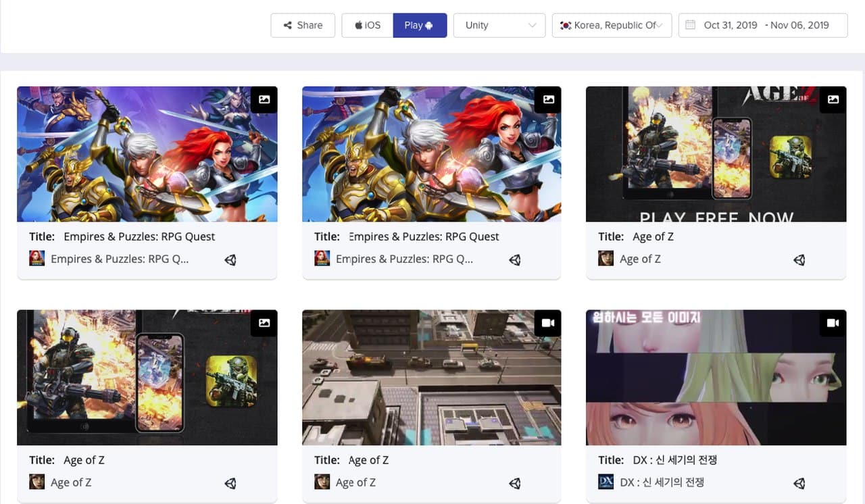The height and width of the screenshot is (504, 865).
Task: Open first Empires & Puzzles creative thumbnail
Action: 147,154
